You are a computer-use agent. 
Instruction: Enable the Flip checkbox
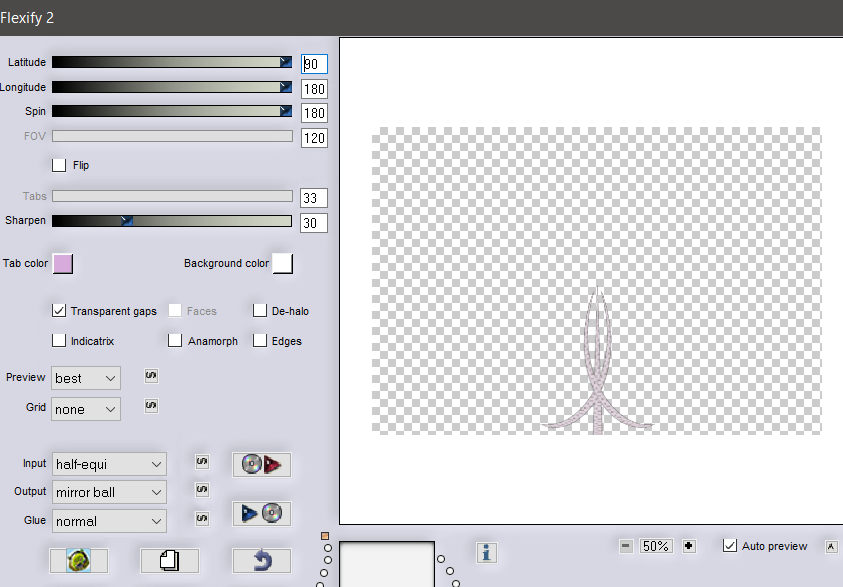tap(59, 165)
